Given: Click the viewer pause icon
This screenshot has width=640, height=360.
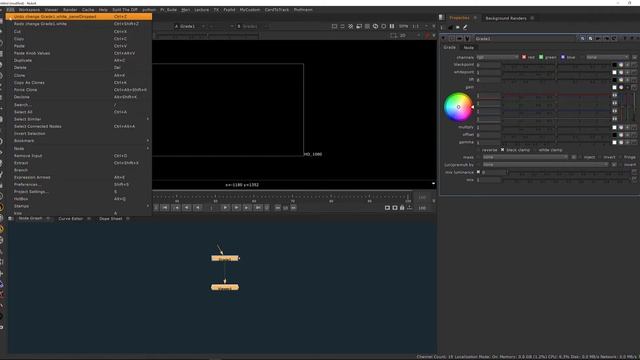Looking at the screenshot, I should 392,26.
